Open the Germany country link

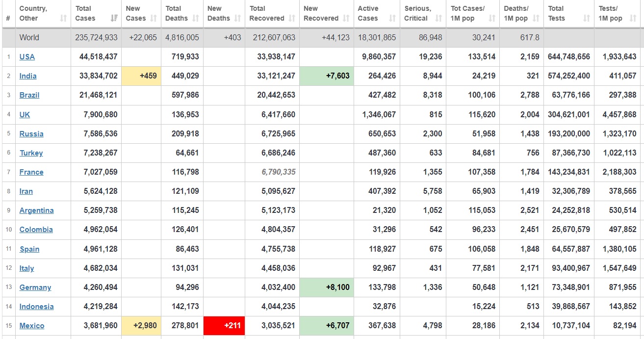coord(35,287)
